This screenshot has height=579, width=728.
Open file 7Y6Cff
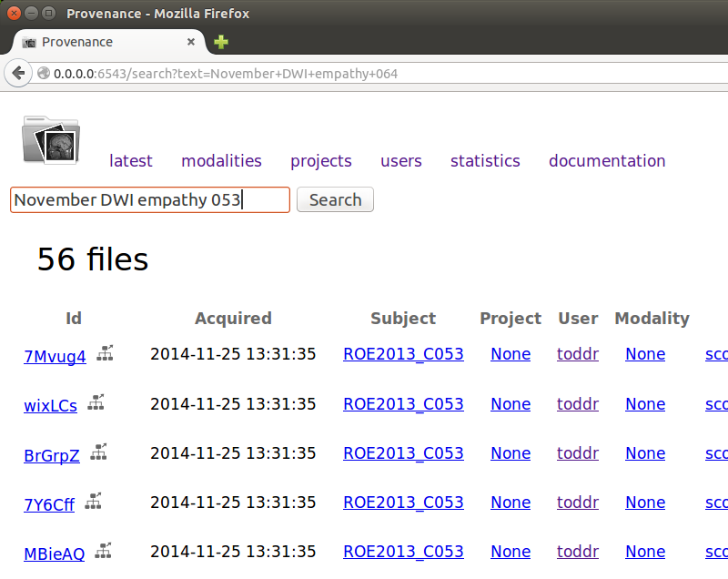(x=49, y=504)
